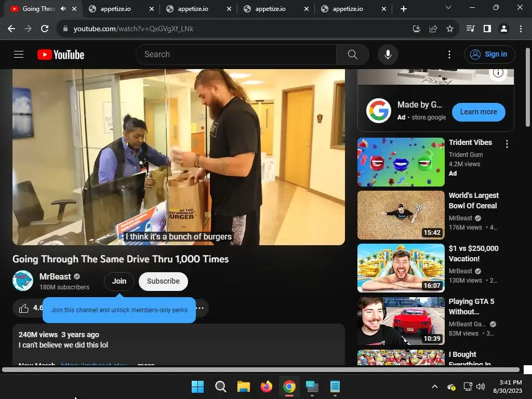The height and width of the screenshot is (399, 532).
Task: Open YouTube settings three-dot menu
Action: pyautogui.click(x=449, y=55)
